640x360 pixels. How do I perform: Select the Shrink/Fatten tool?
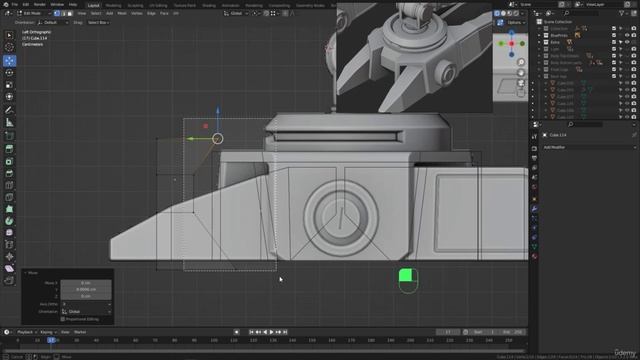[x=9, y=257]
